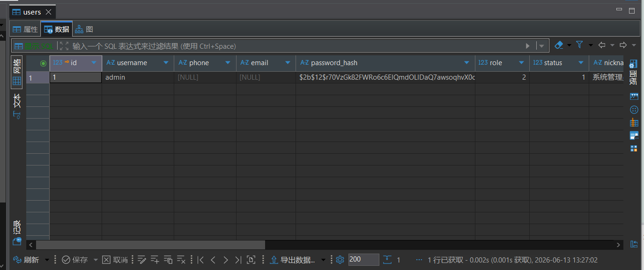
Task: Switch to the 属性 tab
Action: tap(25, 29)
